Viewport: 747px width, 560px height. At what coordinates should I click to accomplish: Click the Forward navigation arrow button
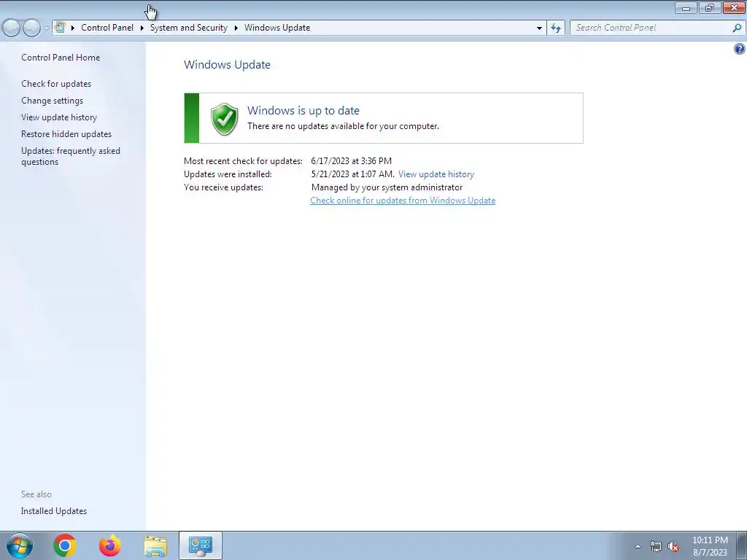pyautogui.click(x=32, y=28)
